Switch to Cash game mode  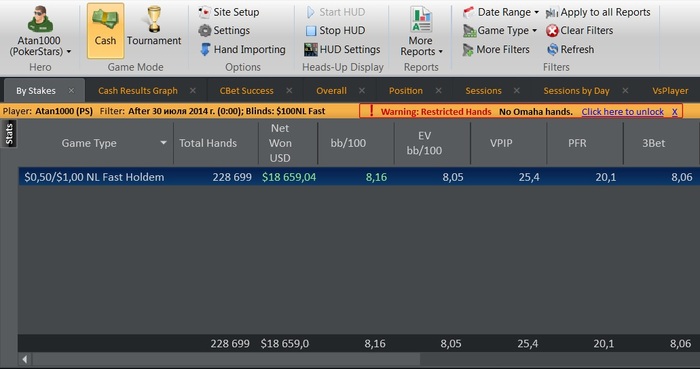click(105, 31)
